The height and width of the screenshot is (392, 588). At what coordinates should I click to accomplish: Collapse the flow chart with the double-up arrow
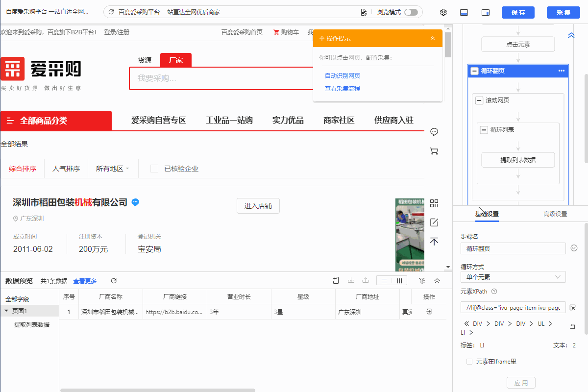[x=571, y=35]
